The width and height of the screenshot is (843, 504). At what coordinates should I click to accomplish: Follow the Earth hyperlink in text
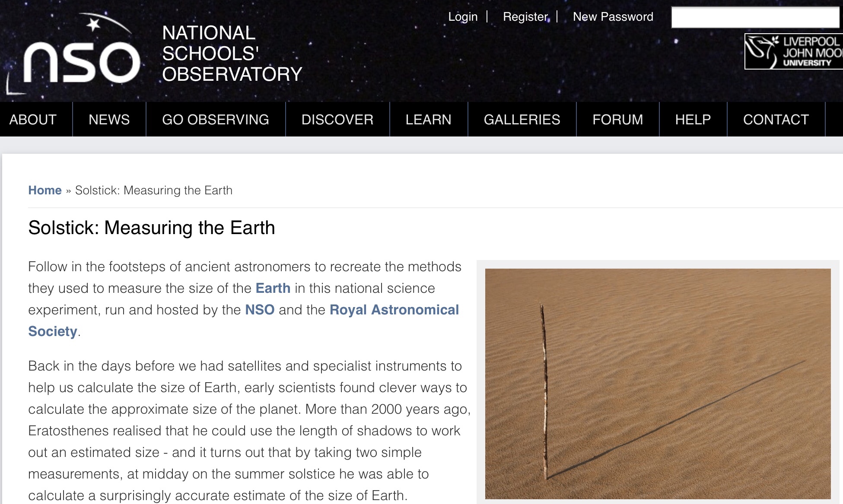click(273, 288)
